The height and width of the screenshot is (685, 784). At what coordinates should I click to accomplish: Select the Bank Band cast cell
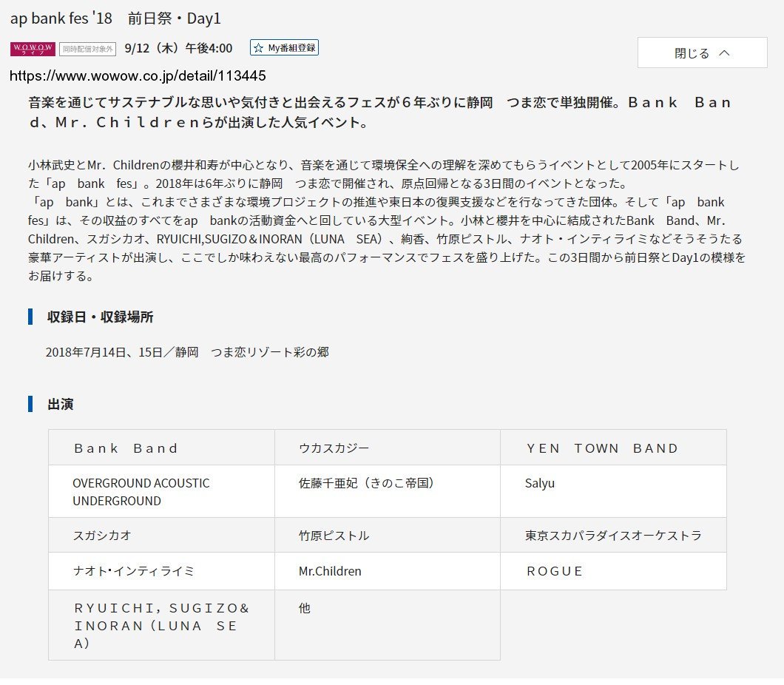161,448
